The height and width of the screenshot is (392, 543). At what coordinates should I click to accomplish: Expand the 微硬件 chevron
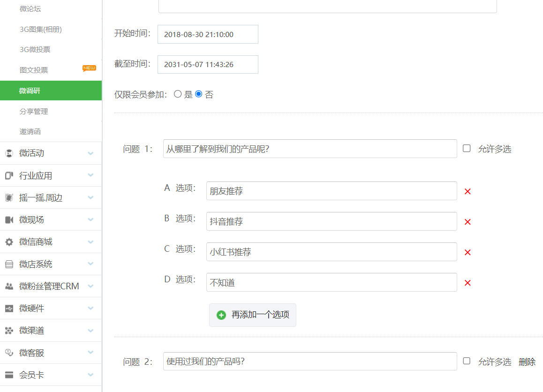tap(90, 308)
